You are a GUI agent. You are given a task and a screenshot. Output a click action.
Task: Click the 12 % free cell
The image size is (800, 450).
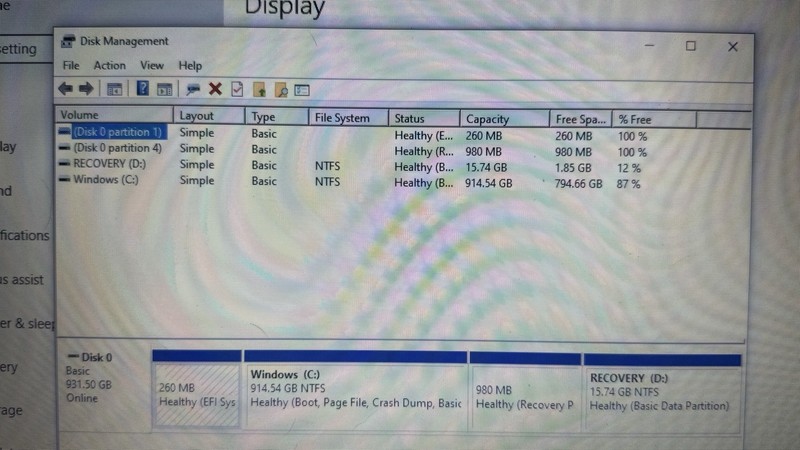pyautogui.click(x=629, y=168)
